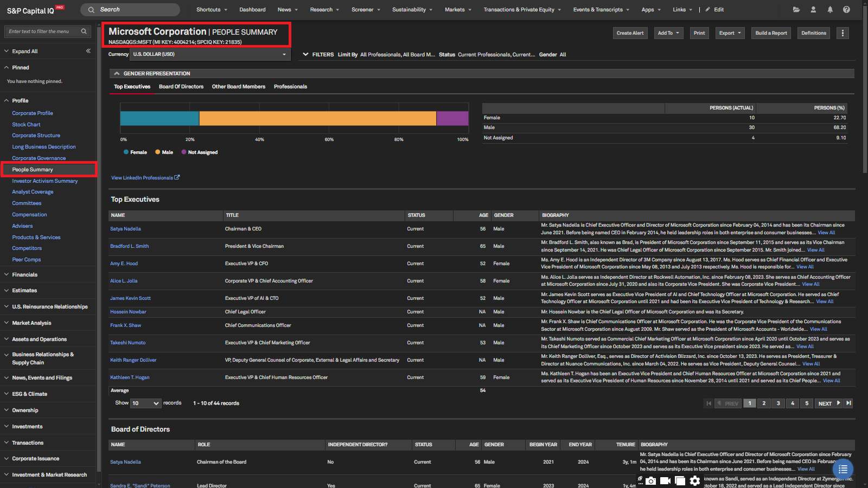Check the notifications bell icon
The width and height of the screenshot is (868, 488).
[x=830, y=10]
